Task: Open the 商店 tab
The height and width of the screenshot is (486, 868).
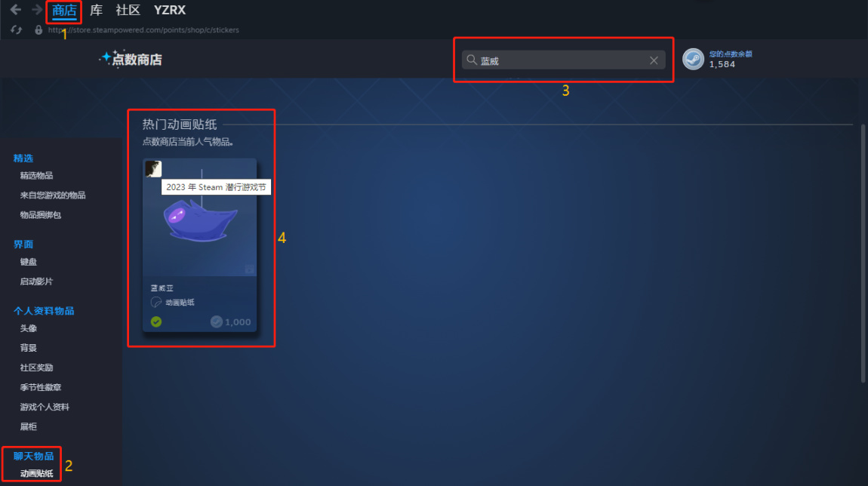Action: 64,10
